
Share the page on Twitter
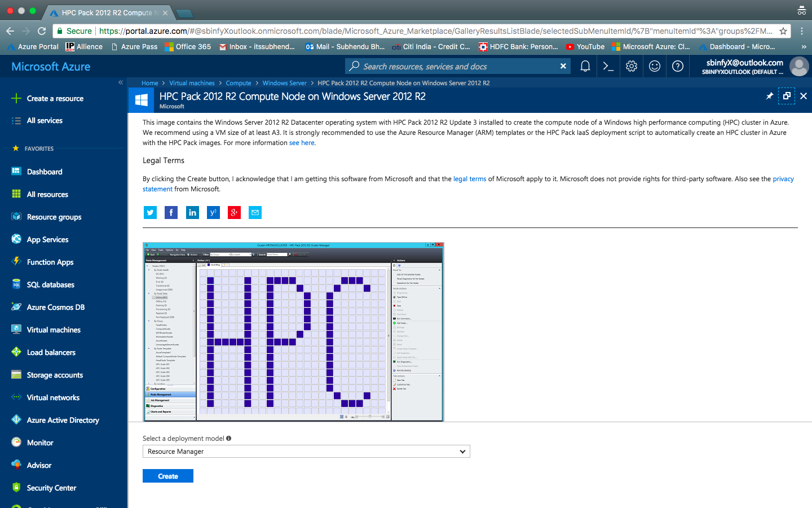(150, 212)
